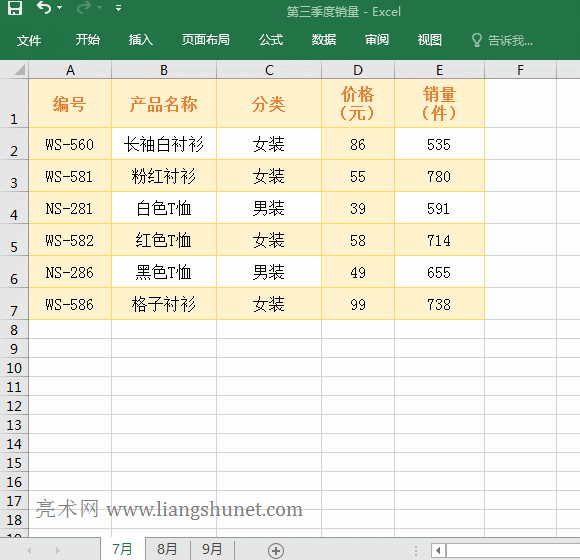Select price cell with value 39
The width and height of the screenshot is (580, 560).
[358, 208]
